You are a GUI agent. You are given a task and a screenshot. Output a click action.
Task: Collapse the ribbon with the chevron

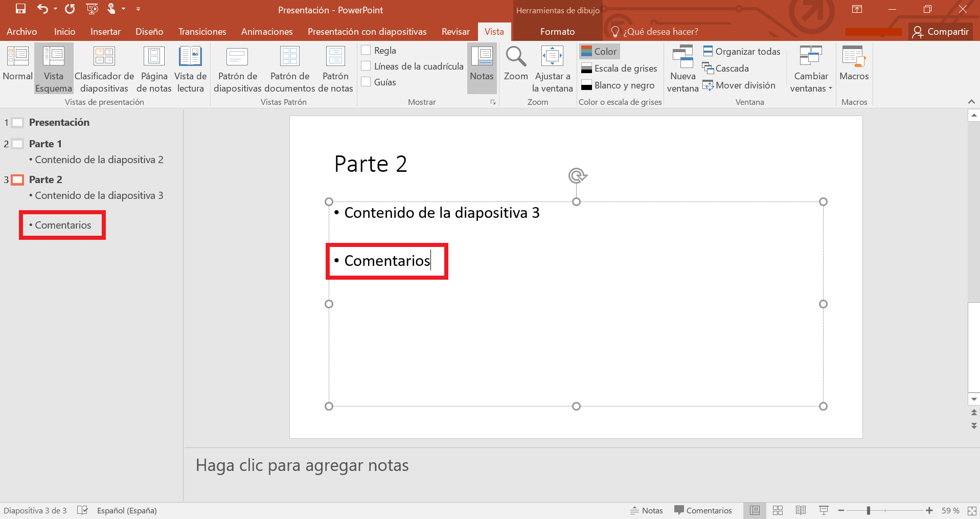click(x=971, y=102)
